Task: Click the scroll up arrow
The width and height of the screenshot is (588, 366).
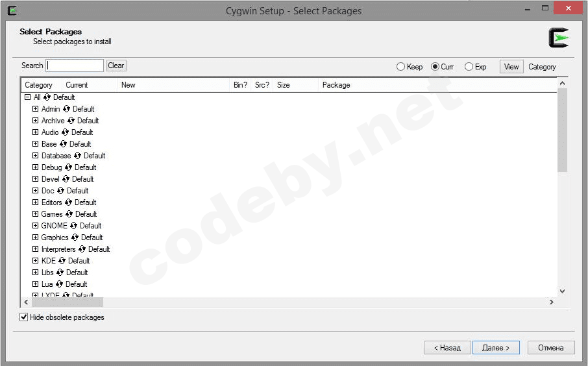Action: 562,83
